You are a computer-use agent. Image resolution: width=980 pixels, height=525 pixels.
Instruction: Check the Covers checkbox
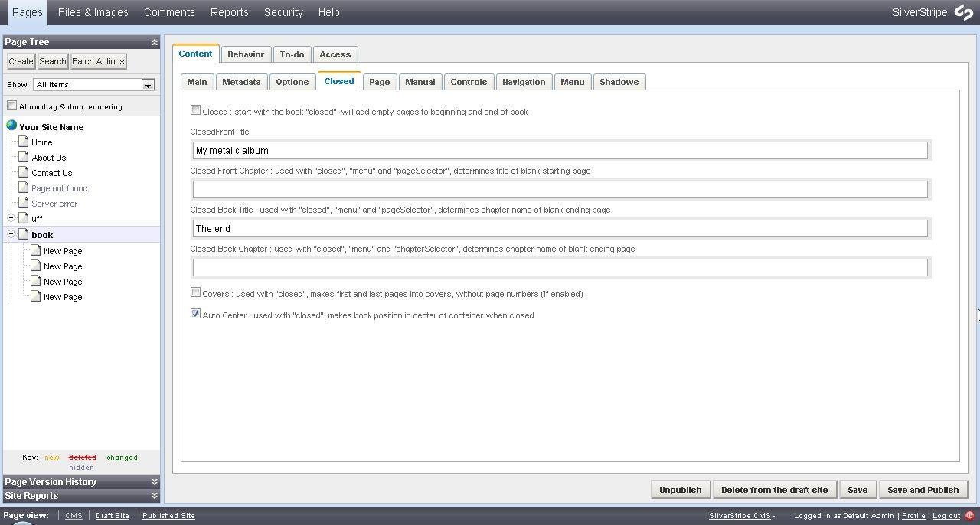coord(195,292)
